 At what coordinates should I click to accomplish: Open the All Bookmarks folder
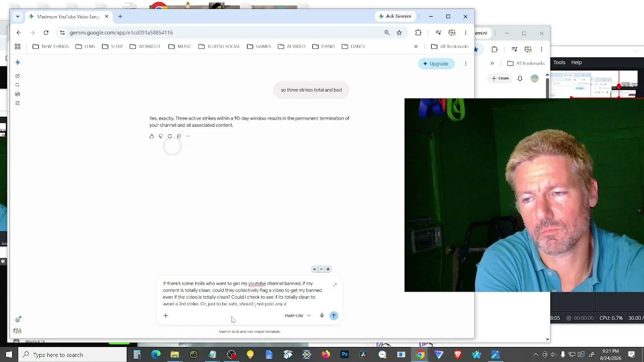450,46
